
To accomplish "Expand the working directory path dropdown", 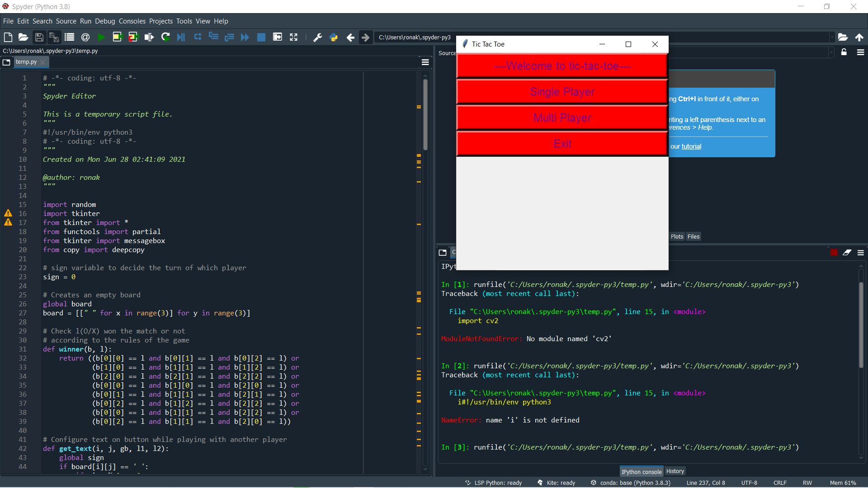I will [x=831, y=38].
